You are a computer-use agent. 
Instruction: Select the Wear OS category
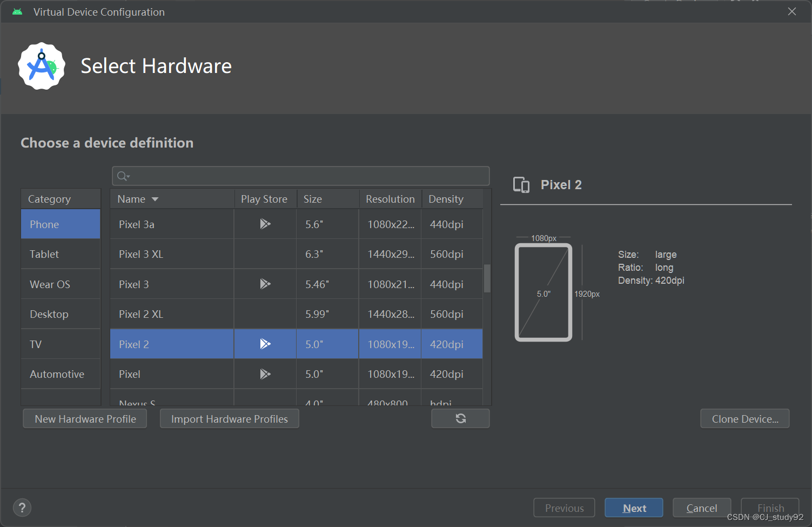coord(61,284)
